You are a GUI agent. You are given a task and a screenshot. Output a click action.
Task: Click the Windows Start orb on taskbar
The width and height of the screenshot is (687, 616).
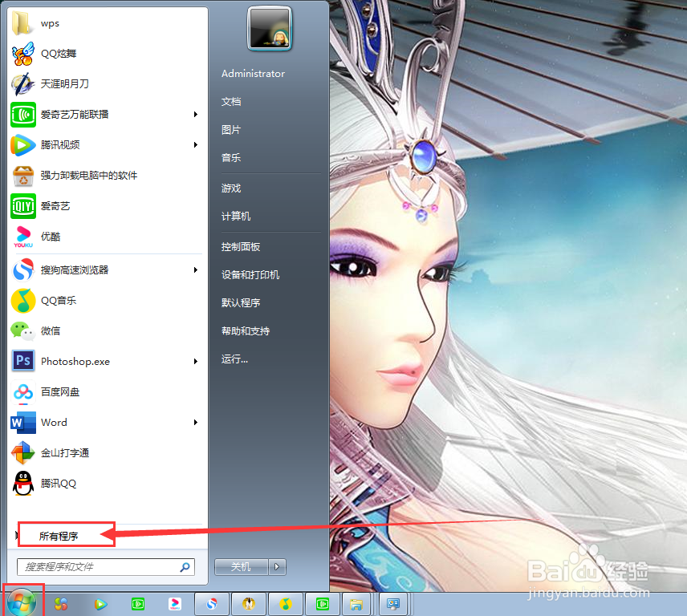tap(22, 603)
